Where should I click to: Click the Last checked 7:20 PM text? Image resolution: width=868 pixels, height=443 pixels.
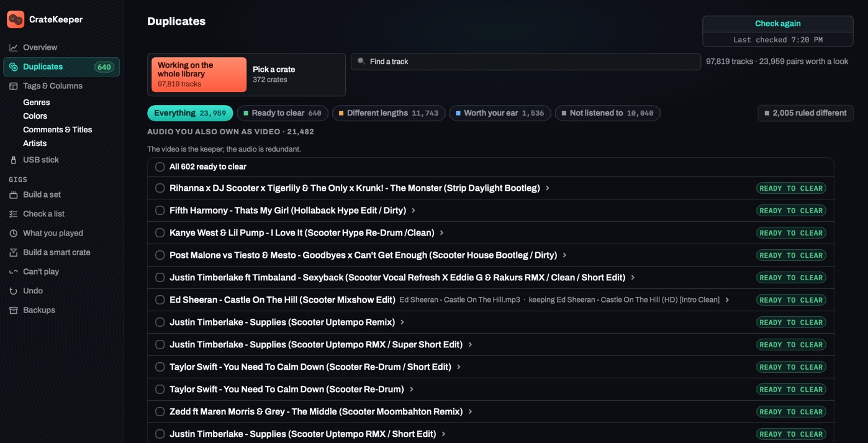[778, 40]
